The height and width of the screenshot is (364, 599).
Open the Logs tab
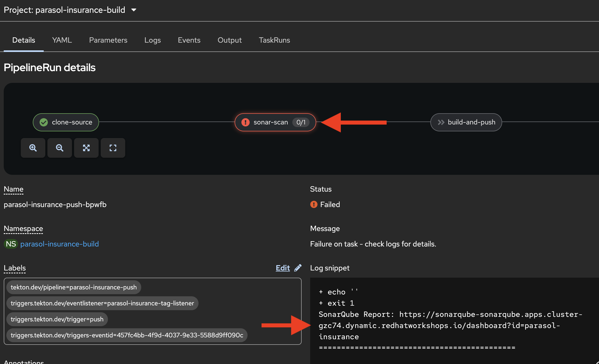[152, 40]
